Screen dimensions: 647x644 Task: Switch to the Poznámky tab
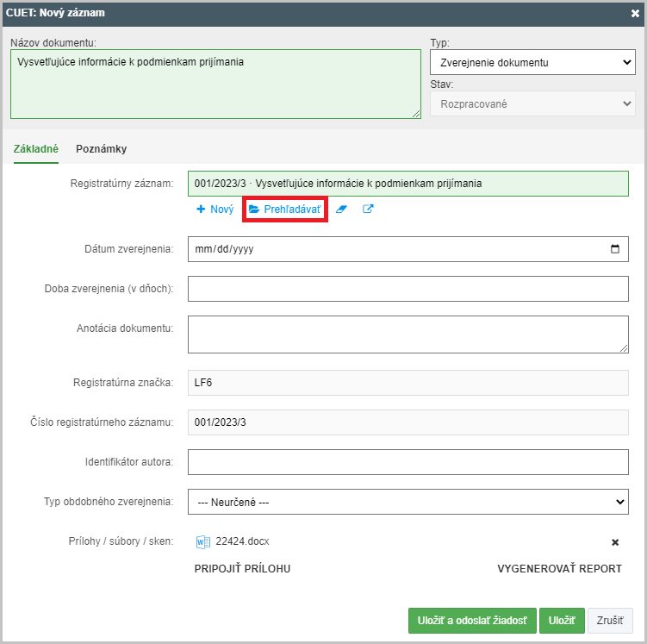click(101, 149)
